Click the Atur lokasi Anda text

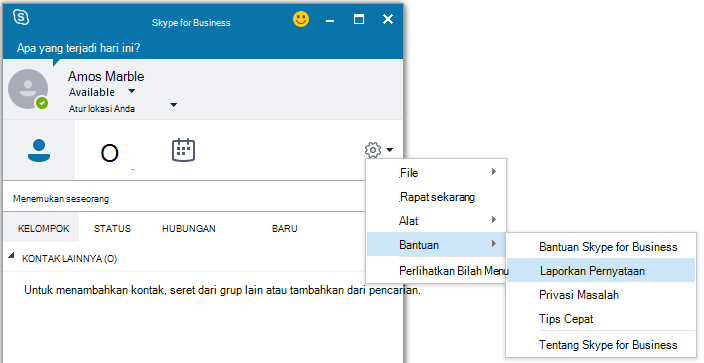click(102, 109)
